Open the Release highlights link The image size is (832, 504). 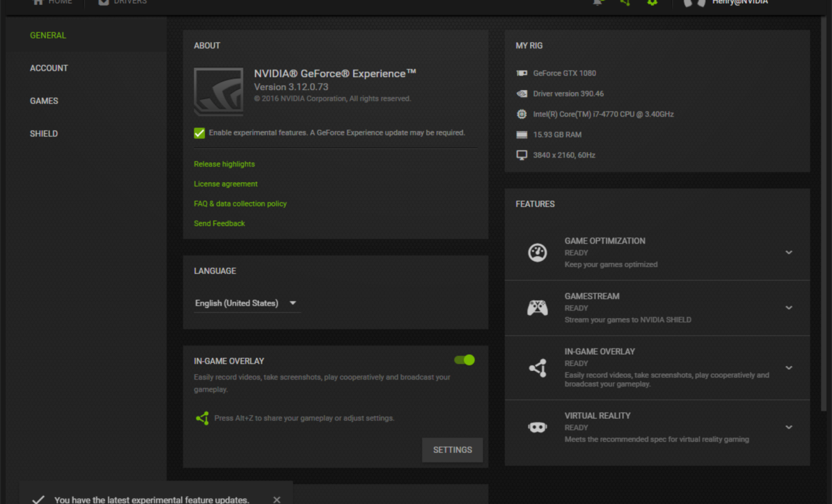click(224, 164)
